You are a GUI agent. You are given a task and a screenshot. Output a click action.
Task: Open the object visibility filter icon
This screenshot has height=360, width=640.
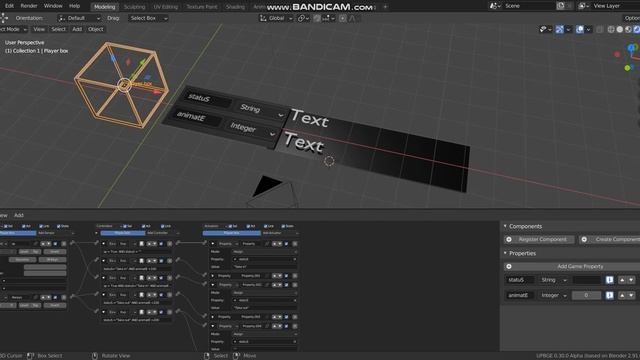point(545,29)
